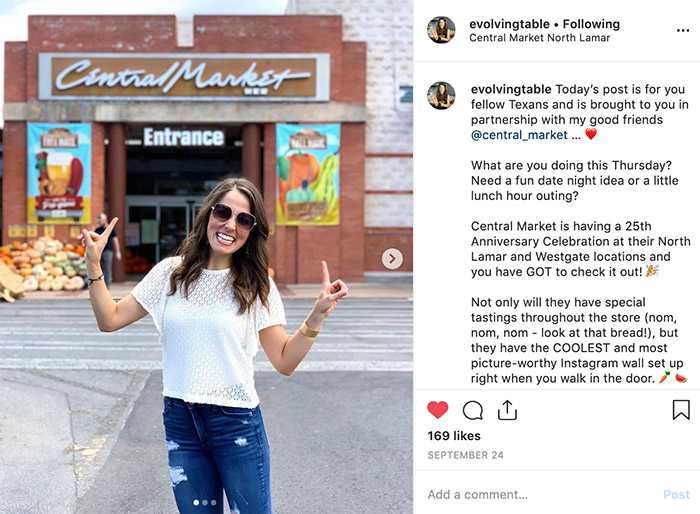Submit the comment with Post button
700x514 pixels.
click(x=676, y=494)
